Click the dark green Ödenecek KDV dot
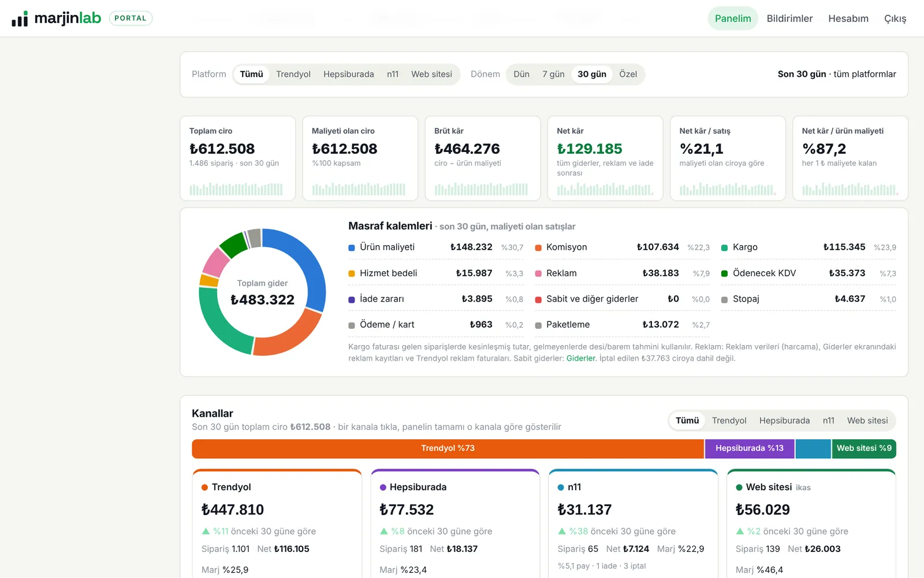924x578 pixels. [x=724, y=274]
